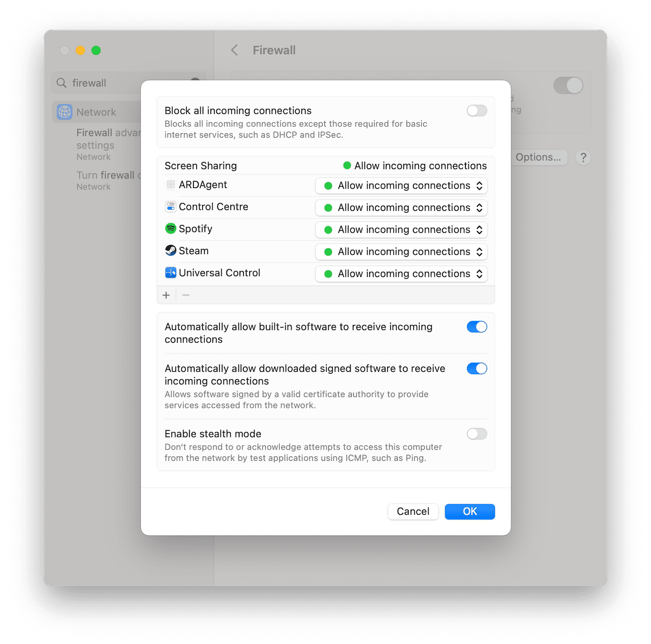This screenshot has width=651, height=644.
Task: Go back using the Firewall back chevron
Action: [234, 50]
